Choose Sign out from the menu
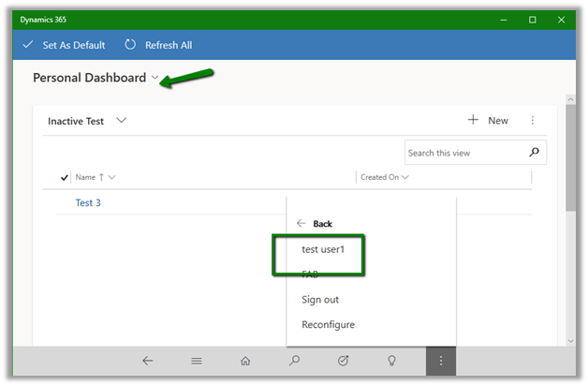 tap(320, 300)
